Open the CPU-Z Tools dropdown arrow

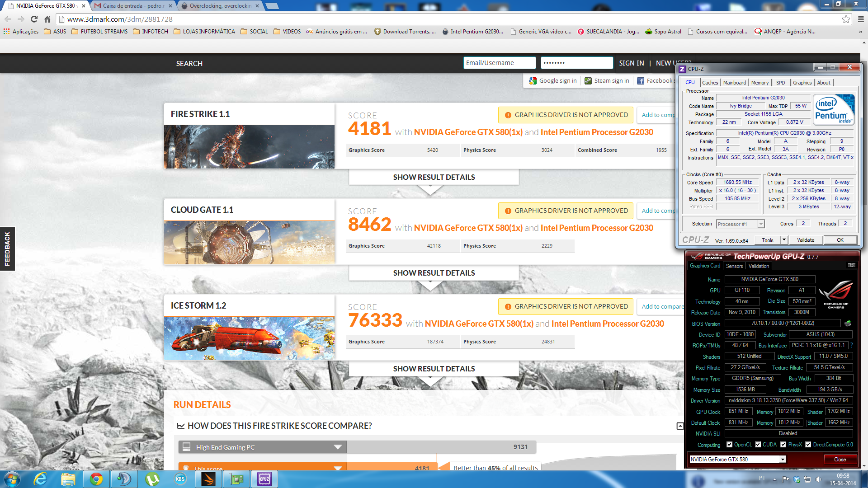(x=784, y=240)
